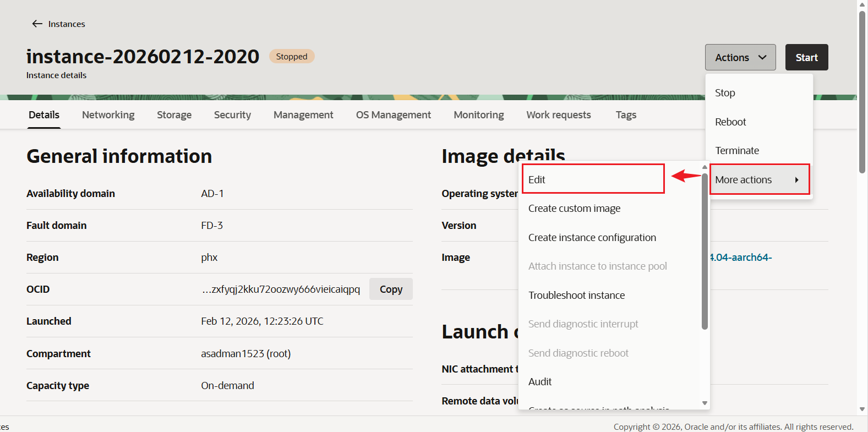The height and width of the screenshot is (432, 868).
Task: Go back via the Instances arrow icon
Action: point(37,24)
